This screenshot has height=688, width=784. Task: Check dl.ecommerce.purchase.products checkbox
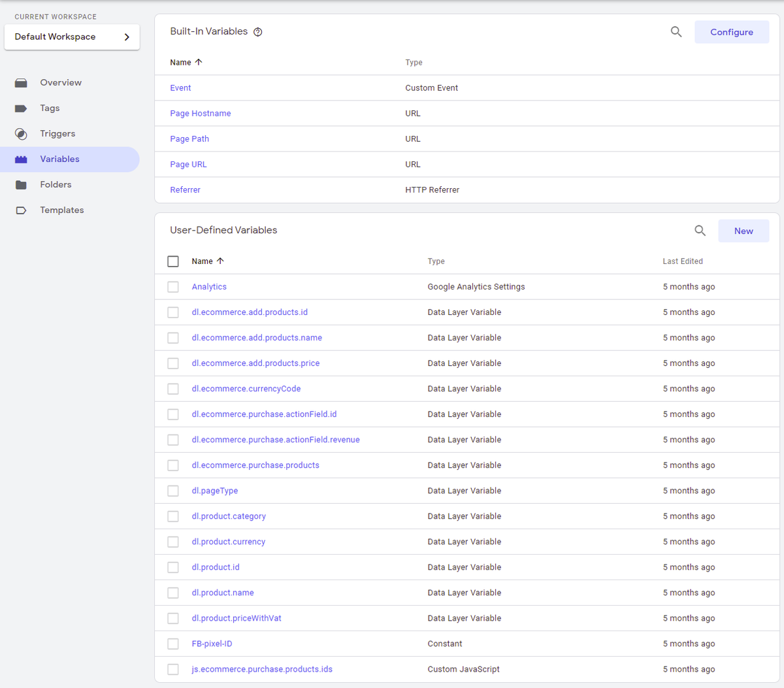click(x=173, y=465)
